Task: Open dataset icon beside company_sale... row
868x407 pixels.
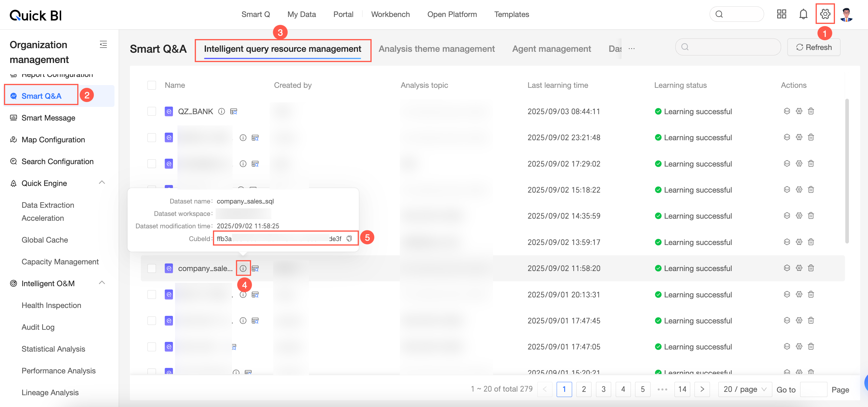Action: (255, 269)
